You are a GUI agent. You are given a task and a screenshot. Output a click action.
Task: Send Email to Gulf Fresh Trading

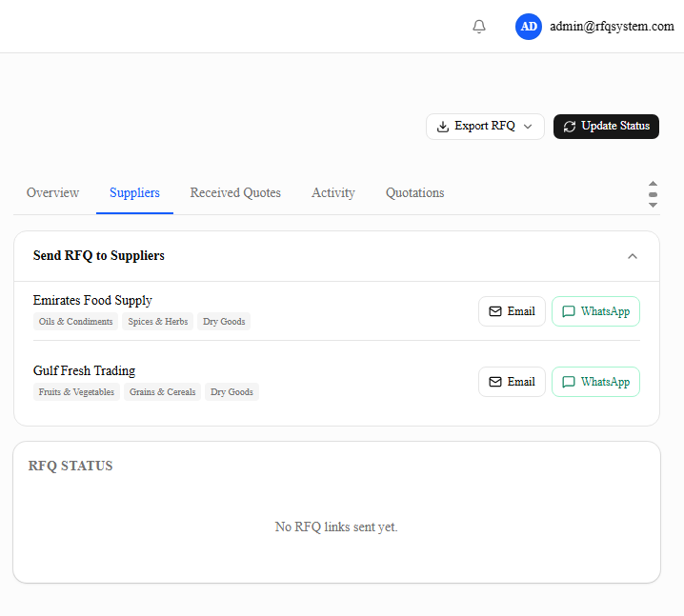click(512, 382)
